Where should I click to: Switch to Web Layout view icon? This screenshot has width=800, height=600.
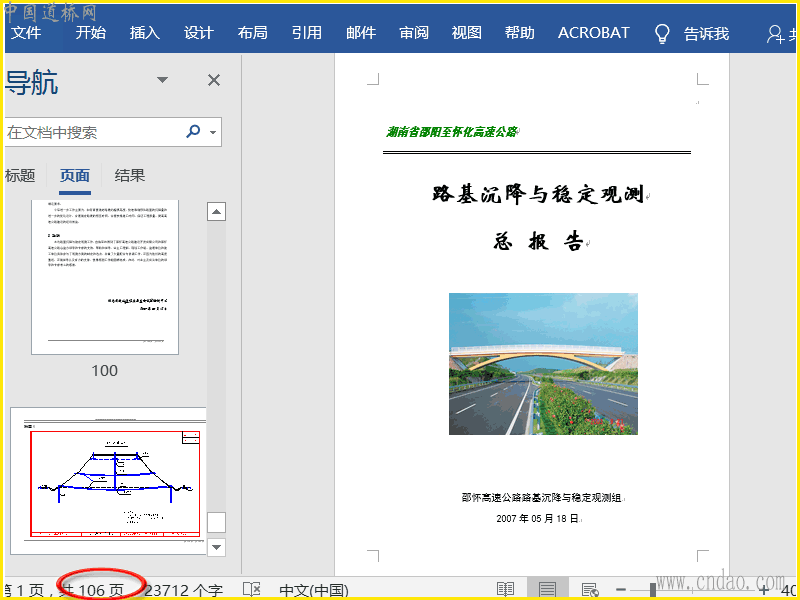[x=590, y=590]
